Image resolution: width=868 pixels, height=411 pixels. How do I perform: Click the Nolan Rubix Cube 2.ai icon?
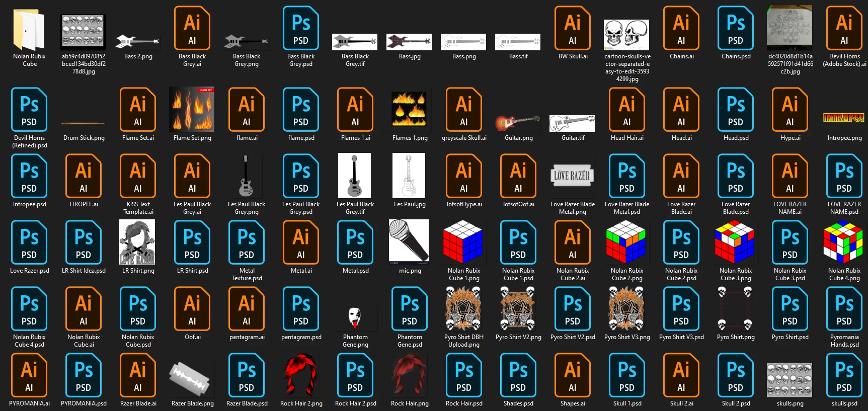(573, 242)
